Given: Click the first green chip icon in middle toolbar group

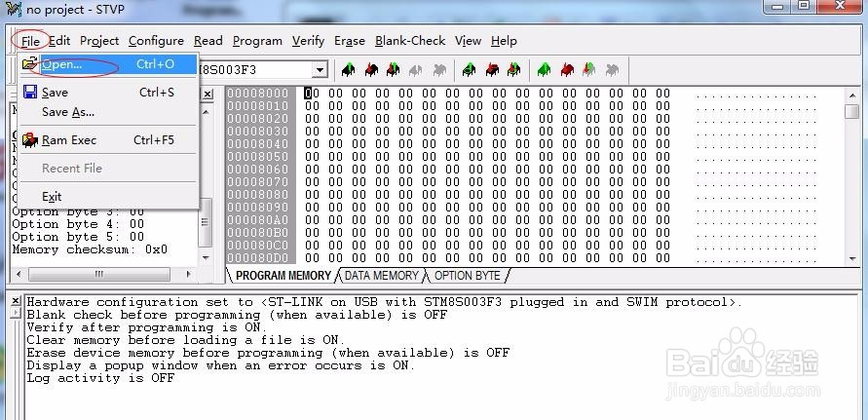Looking at the screenshot, I should click(469, 70).
